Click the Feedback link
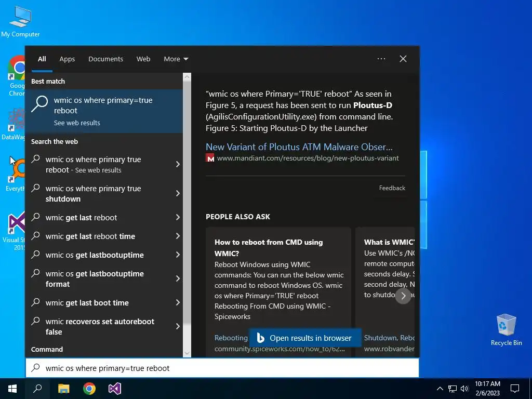 392,188
